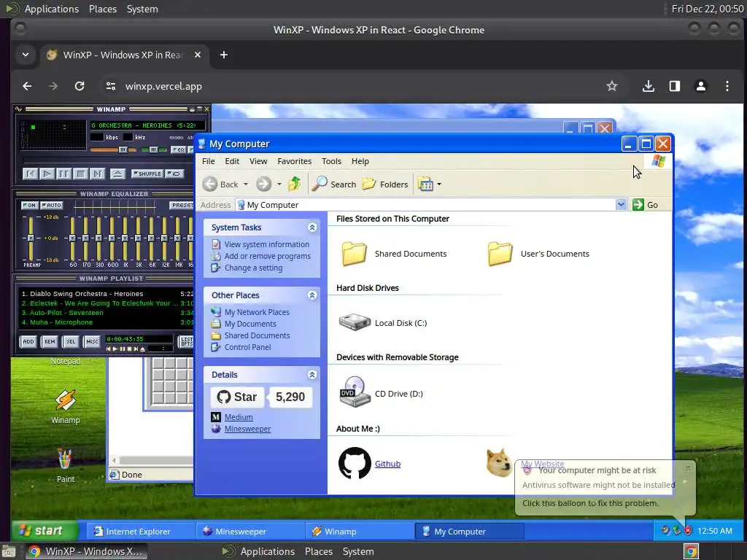
Task: Click the Winamp seek position bar
Action: point(108,160)
